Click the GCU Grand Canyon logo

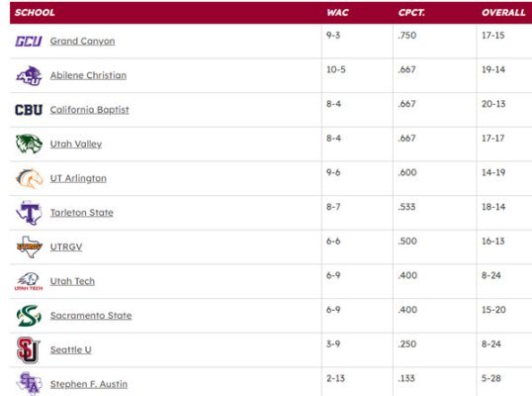[x=29, y=42]
